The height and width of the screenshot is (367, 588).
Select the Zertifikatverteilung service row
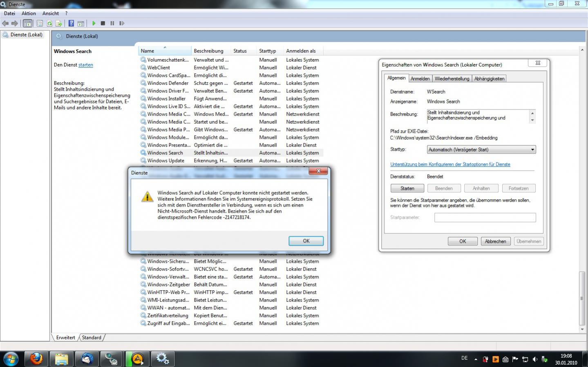231,316
